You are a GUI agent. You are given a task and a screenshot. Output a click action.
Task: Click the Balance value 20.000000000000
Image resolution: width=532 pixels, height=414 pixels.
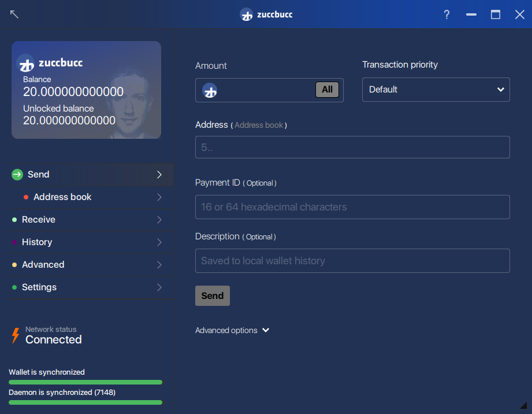click(x=73, y=92)
